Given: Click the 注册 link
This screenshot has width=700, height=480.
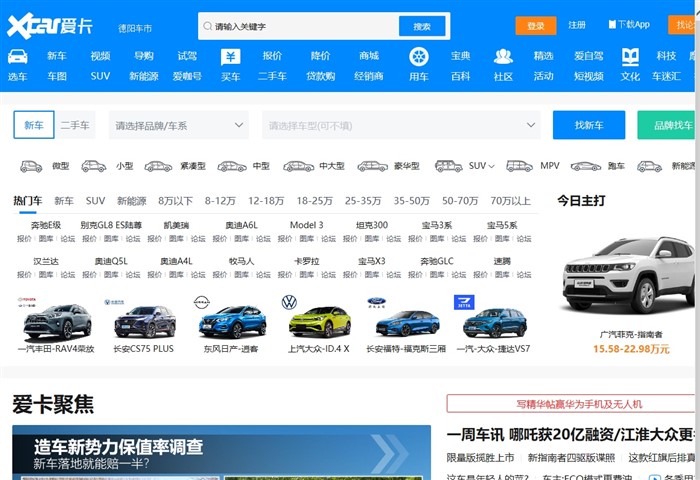Looking at the screenshot, I should 577,25.
